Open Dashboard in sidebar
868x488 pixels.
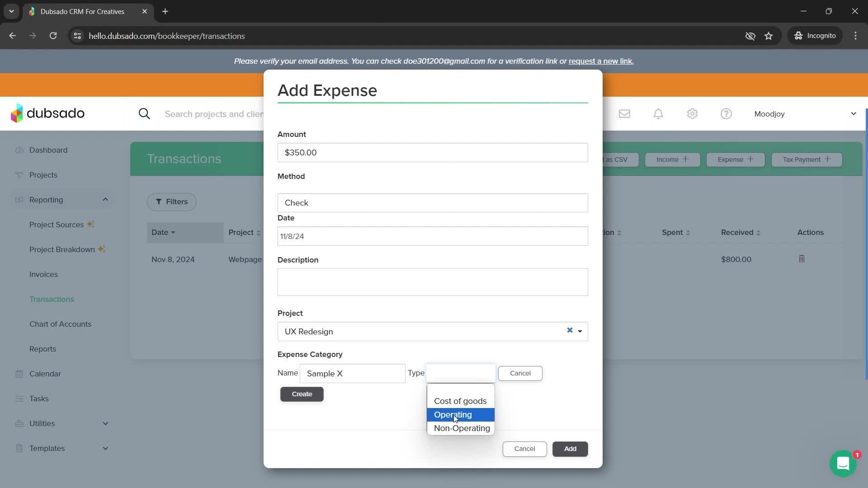pos(48,150)
